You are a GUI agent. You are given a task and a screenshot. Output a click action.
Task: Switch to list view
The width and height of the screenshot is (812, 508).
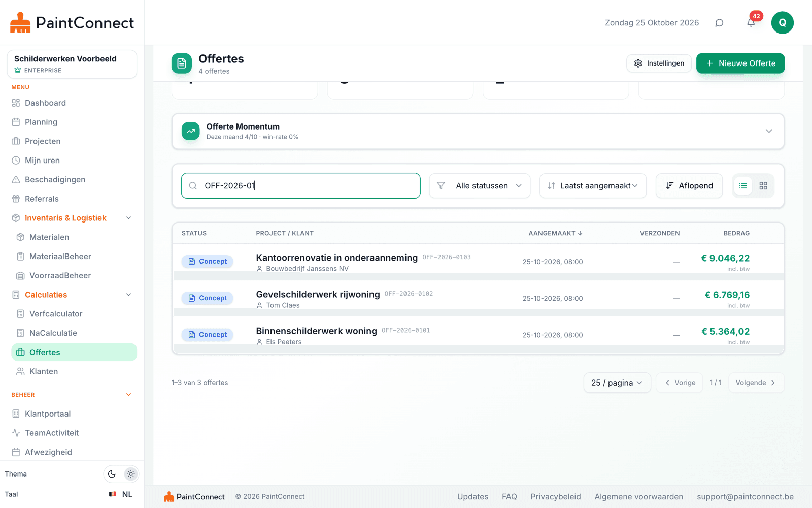(x=743, y=186)
